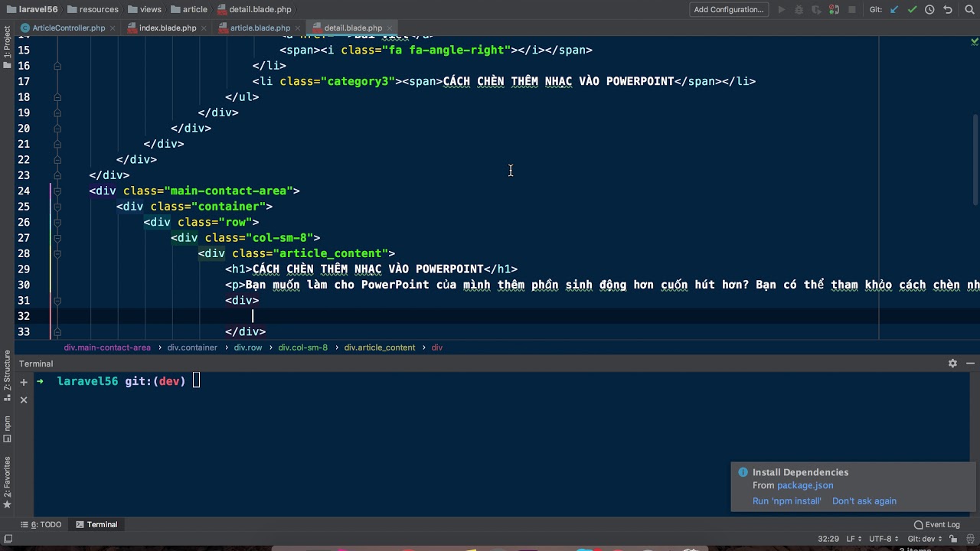Select div.main-contact-area breadcrumb
The image size is (980, 551).
tap(107, 347)
